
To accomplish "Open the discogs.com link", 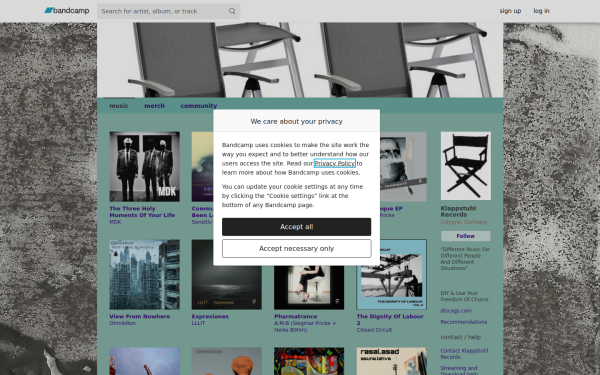I will (x=456, y=311).
